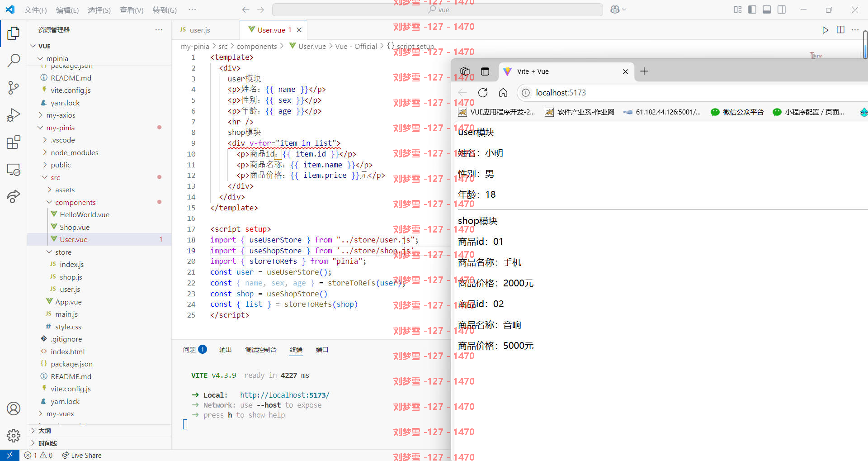This screenshot has width=868, height=461.
Task: Open the Accounts icon in activity bar
Action: click(x=14, y=409)
